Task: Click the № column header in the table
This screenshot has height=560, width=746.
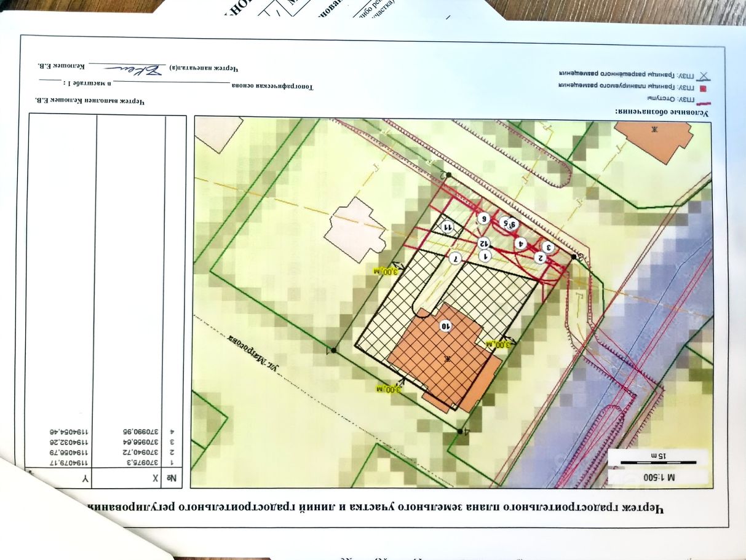Action: pos(173,478)
